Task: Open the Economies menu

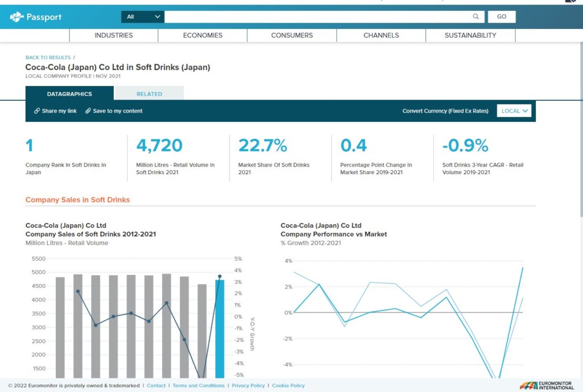Action: [x=203, y=35]
